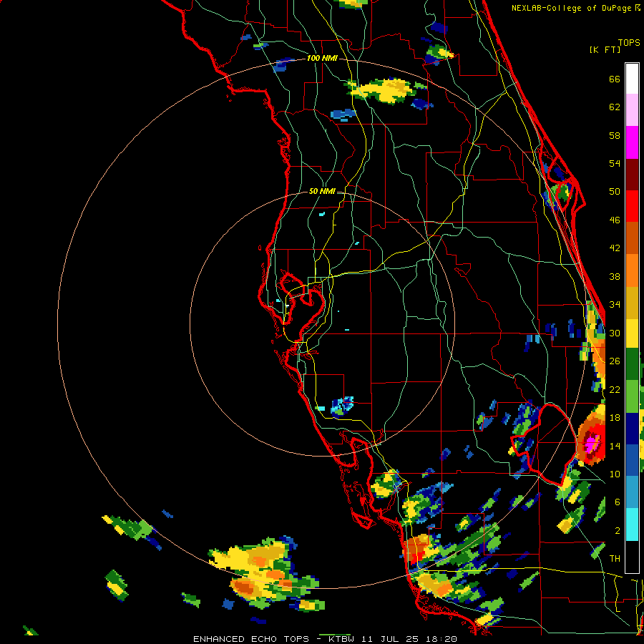
Task: Select the gold 34 kft legend swatch
Action: click(632, 303)
